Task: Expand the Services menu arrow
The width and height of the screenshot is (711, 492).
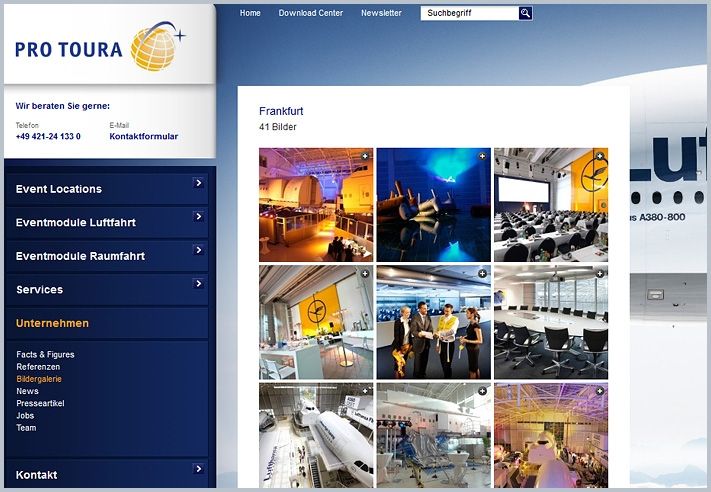Action: 199,284
